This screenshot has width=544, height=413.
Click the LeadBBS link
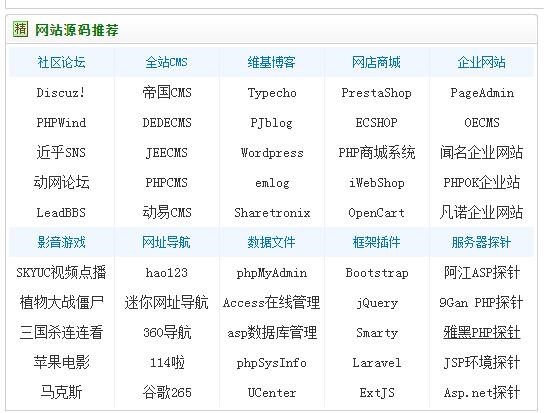[x=61, y=213]
